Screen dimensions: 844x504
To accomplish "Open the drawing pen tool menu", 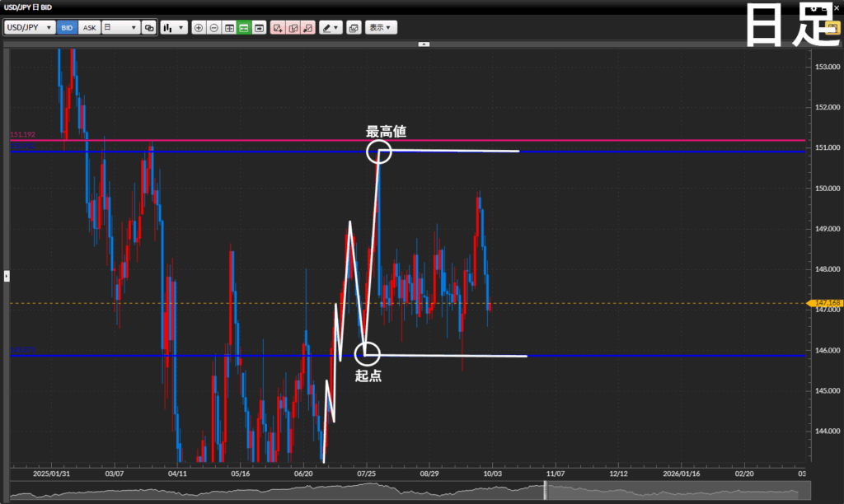I will (x=331, y=27).
